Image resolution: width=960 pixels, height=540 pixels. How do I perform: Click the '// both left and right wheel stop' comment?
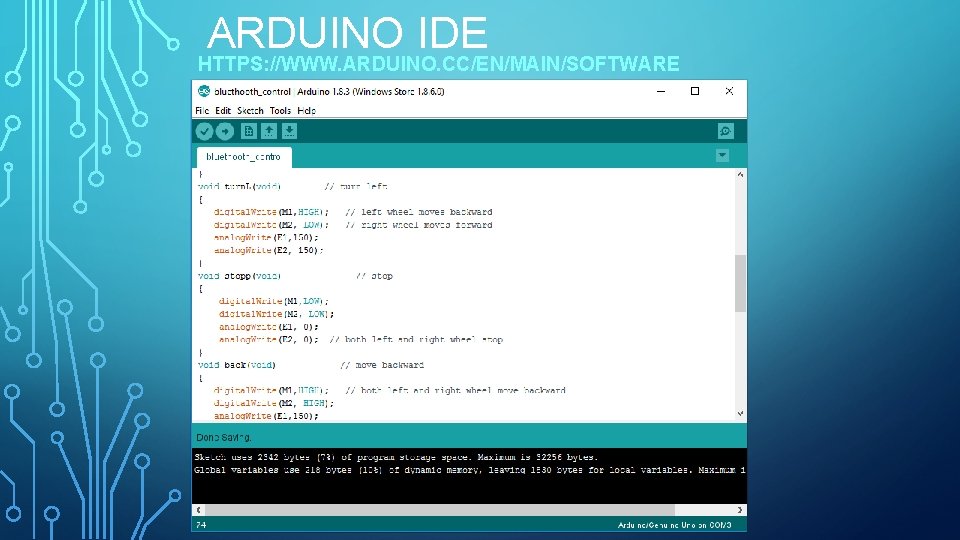coord(416,339)
